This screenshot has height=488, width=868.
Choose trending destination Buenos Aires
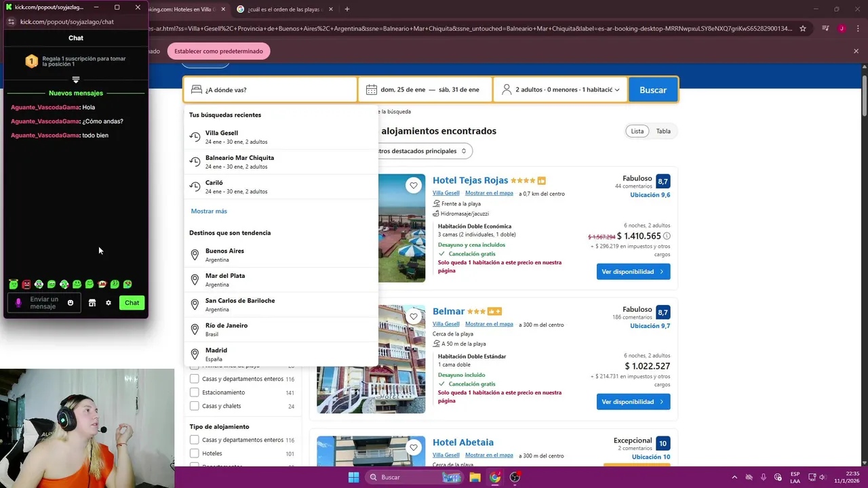[281, 255]
